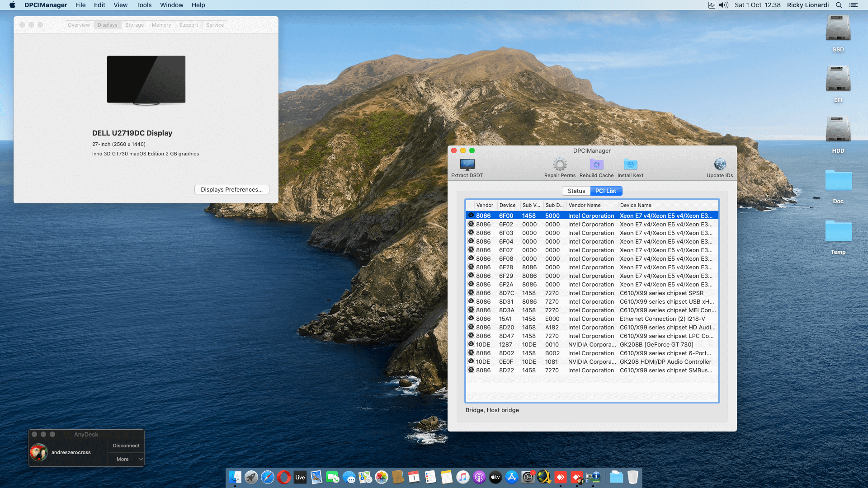Click the Displays Preferences button
Screen dimensions: 868x488
coord(231,190)
